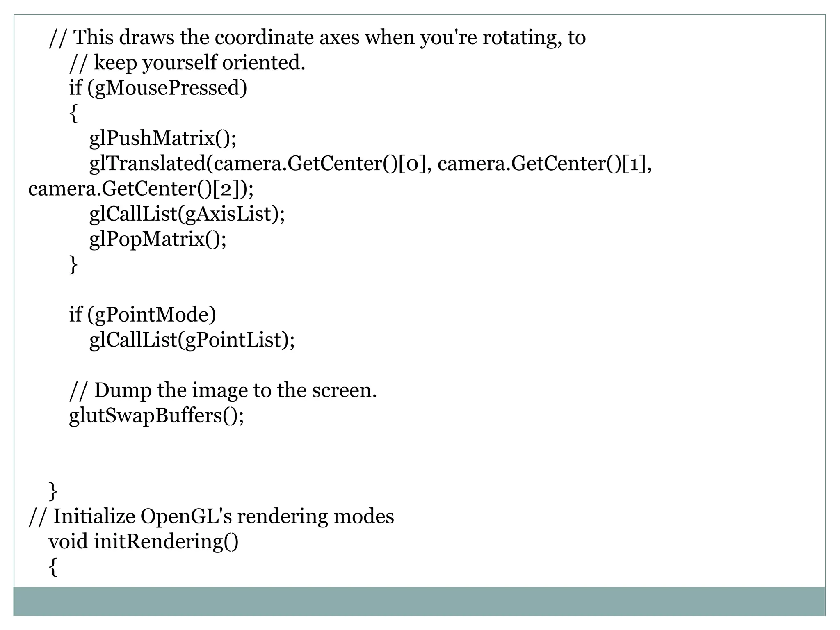This screenshot has width=840, height=630.
Task: Click the opening brace below gMousePressed
Action: tap(73, 114)
